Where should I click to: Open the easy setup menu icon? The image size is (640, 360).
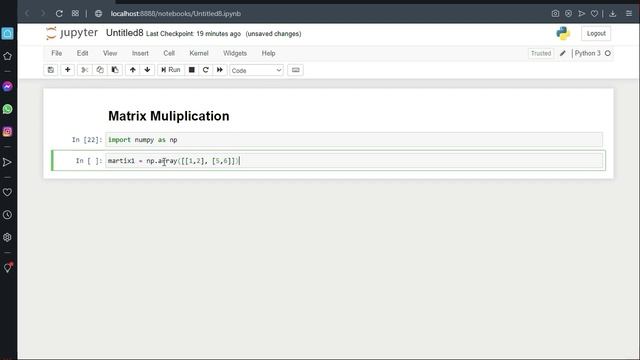[629, 13]
